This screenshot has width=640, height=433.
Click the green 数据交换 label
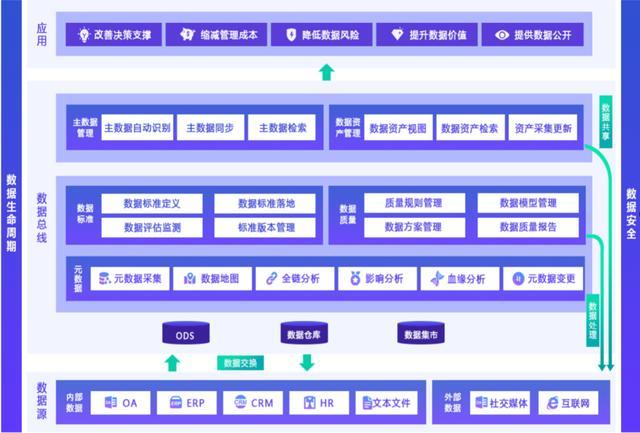click(x=240, y=363)
